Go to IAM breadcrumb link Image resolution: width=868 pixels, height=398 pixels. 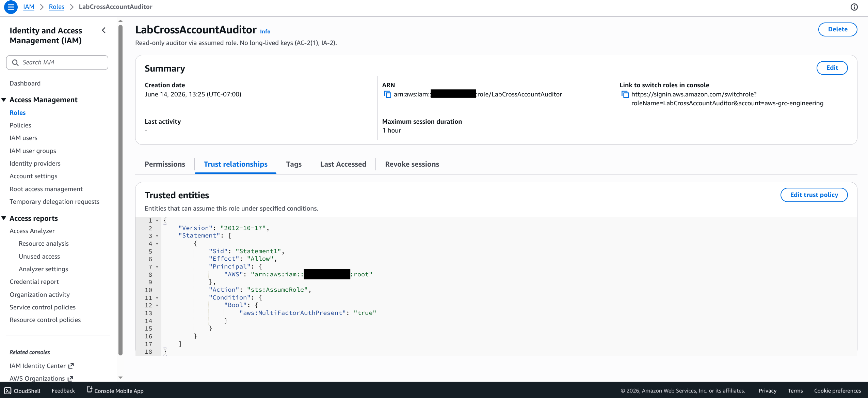click(29, 7)
